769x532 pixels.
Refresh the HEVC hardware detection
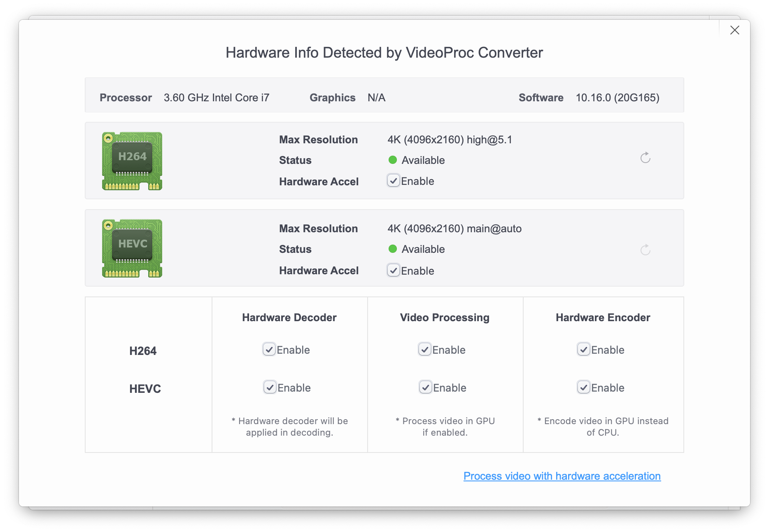645,250
